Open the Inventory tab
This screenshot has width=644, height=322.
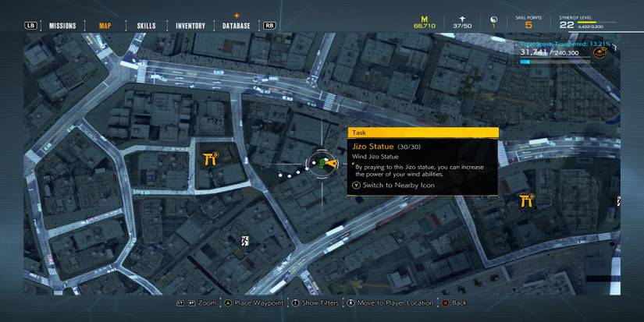pyautogui.click(x=190, y=26)
